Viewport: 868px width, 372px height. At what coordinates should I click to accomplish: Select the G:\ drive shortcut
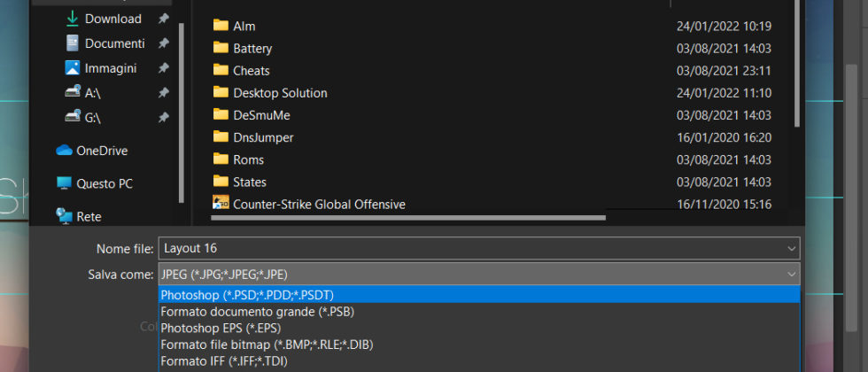(x=92, y=118)
